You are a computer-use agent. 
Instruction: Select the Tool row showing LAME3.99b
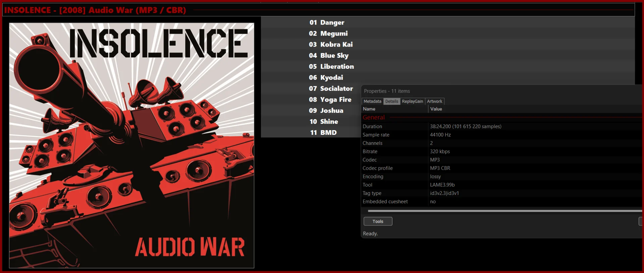502,185
